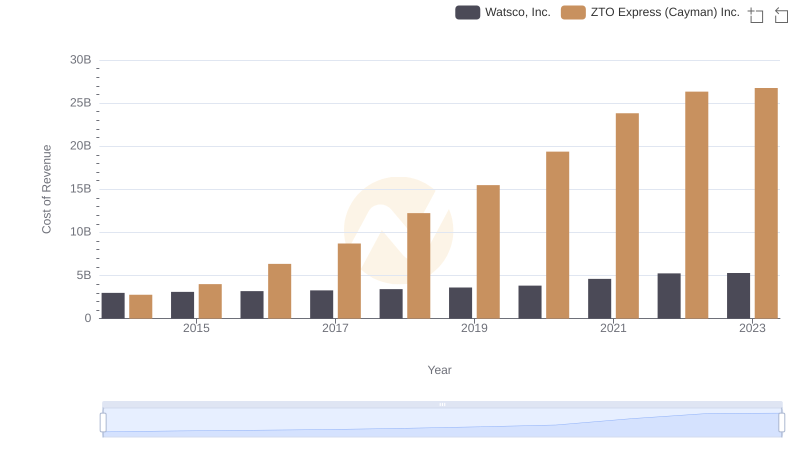
Task: Click the 20B y-axis label
Action: [x=81, y=146]
